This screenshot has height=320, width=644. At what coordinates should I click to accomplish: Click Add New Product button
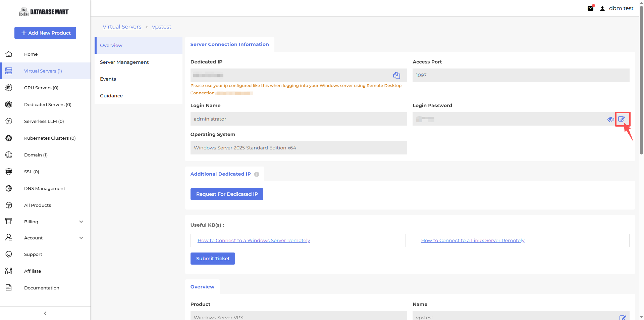tap(45, 33)
